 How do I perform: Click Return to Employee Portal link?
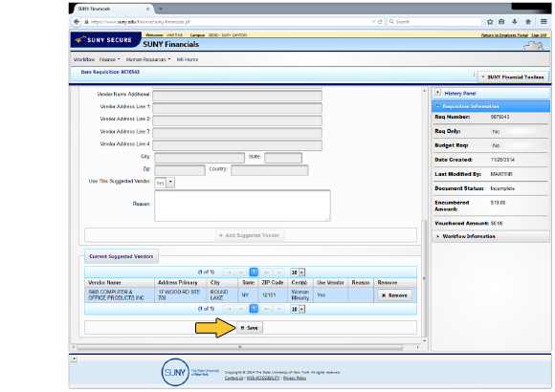tap(504, 35)
